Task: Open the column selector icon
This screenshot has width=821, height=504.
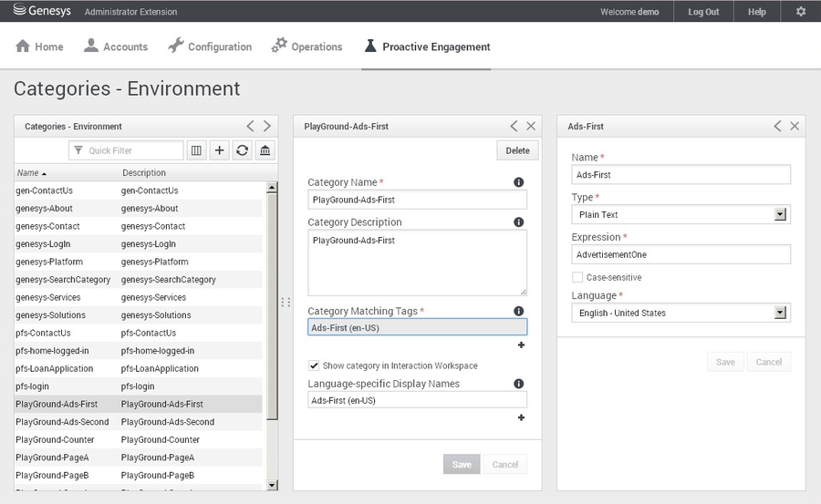Action: pos(196,150)
